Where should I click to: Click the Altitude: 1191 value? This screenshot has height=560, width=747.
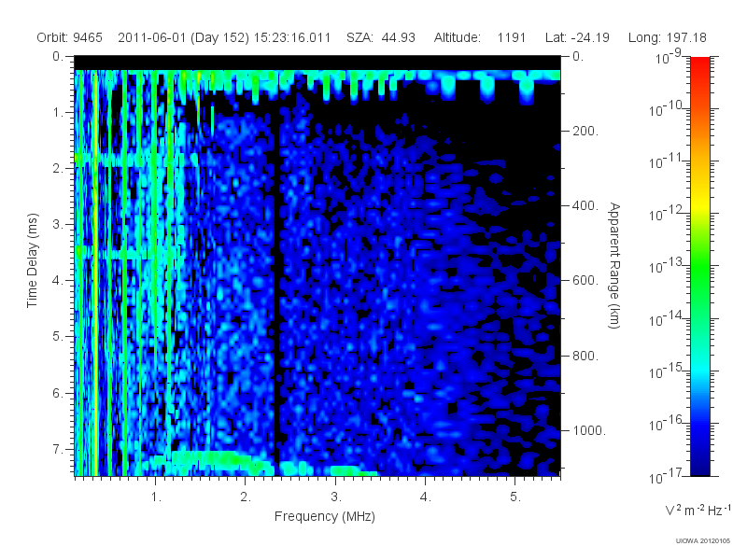[480, 37]
